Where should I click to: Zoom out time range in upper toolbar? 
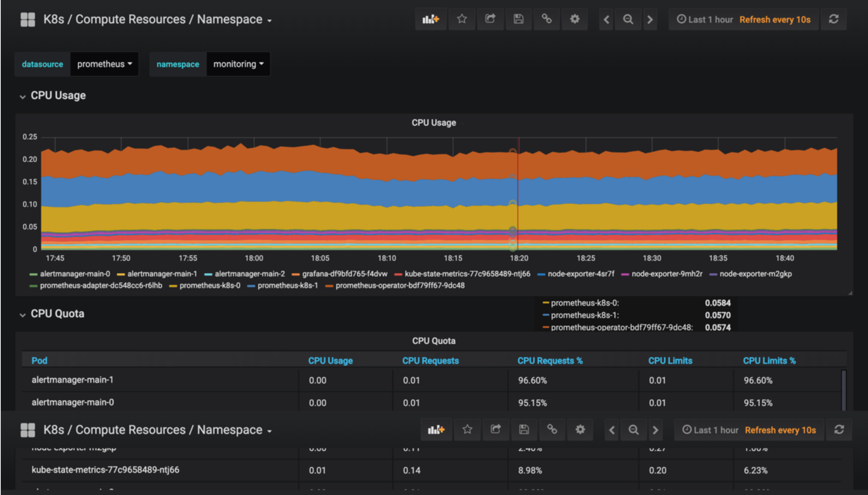(628, 20)
